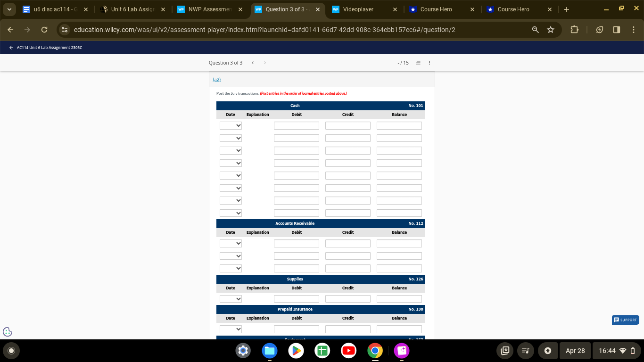Image resolution: width=644 pixels, height=362 pixels.
Task: Open first Accounts Receivable date dropdown
Action: [231, 244]
